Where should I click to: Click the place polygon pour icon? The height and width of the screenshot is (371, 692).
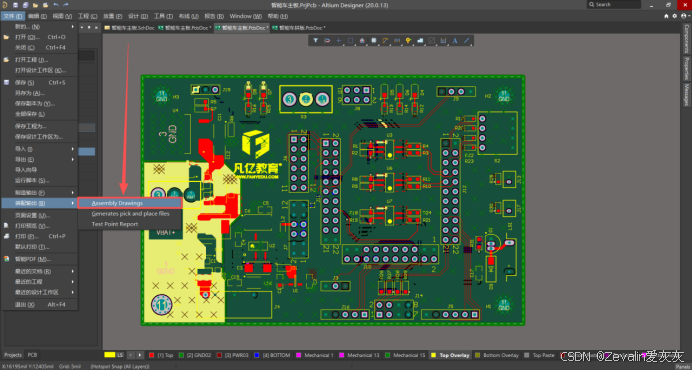click(420, 41)
